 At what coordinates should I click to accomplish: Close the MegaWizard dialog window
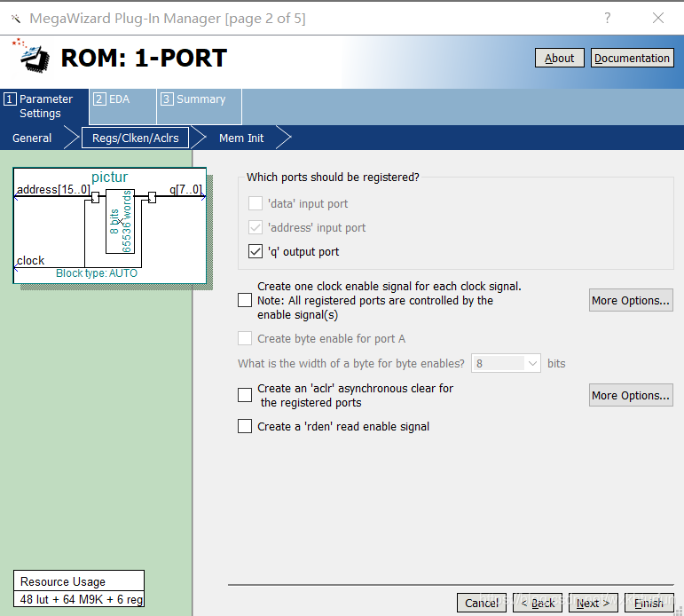click(x=657, y=18)
